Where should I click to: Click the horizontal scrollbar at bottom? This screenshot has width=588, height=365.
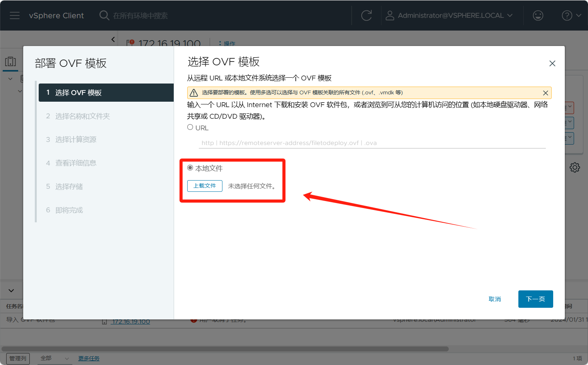click(x=224, y=349)
